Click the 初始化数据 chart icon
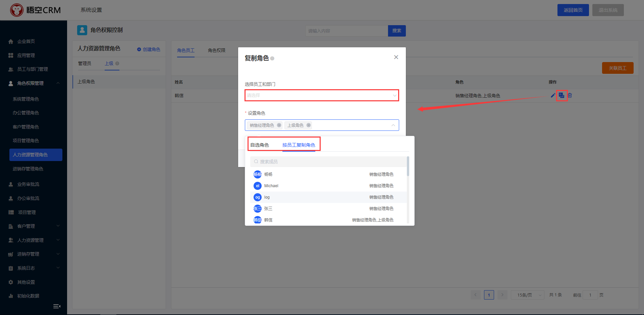This screenshot has height=315, width=644. tap(11, 296)
